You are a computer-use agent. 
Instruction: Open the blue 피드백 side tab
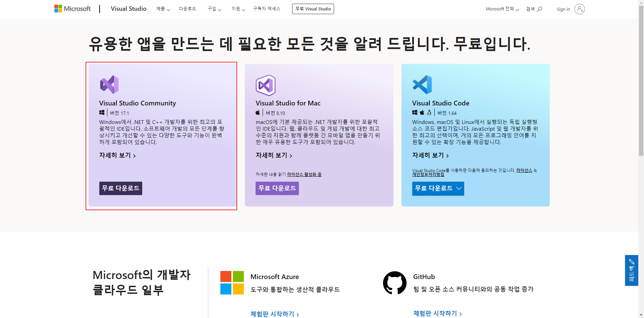coord(632,270)
